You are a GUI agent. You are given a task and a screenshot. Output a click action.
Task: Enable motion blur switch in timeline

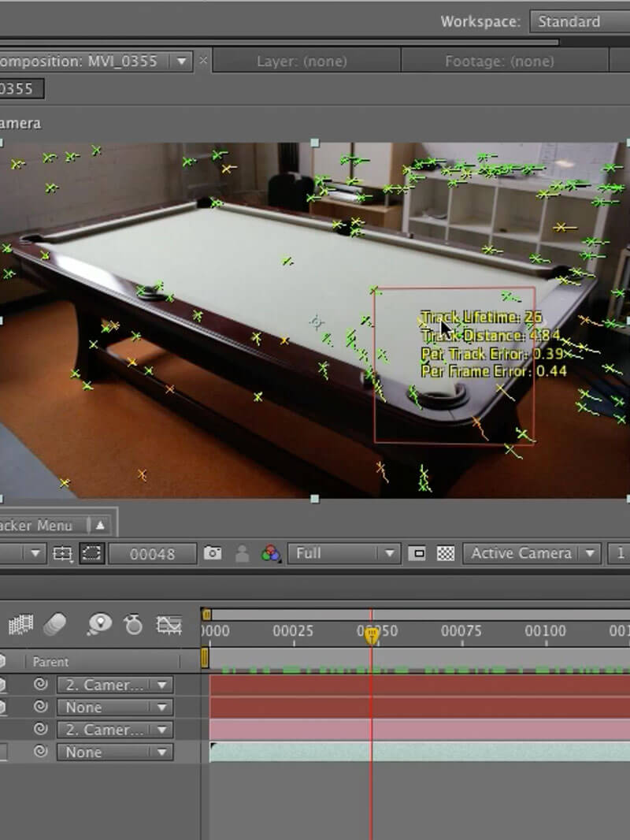click(x=56, y=625)
